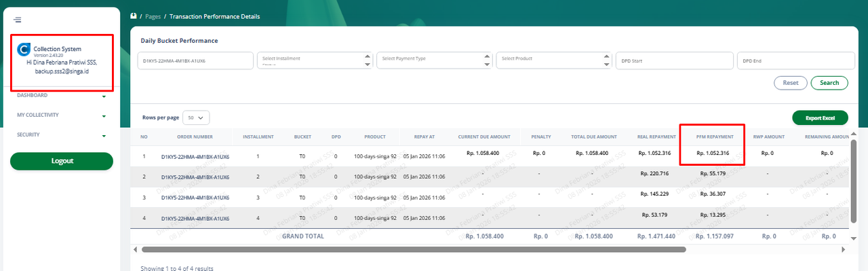Click the horizontal table scrollbar
The width and height of the screenshot is (868, 271).
click(x=413, y=249)
